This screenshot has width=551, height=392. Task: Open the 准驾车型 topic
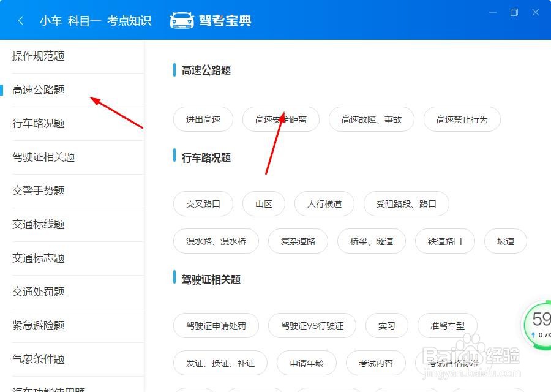(x=448, y=326)
